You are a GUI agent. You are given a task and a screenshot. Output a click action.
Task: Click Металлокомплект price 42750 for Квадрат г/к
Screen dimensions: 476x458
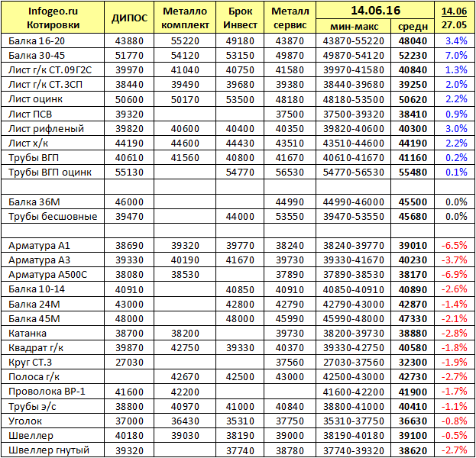[x=185, y=348]
